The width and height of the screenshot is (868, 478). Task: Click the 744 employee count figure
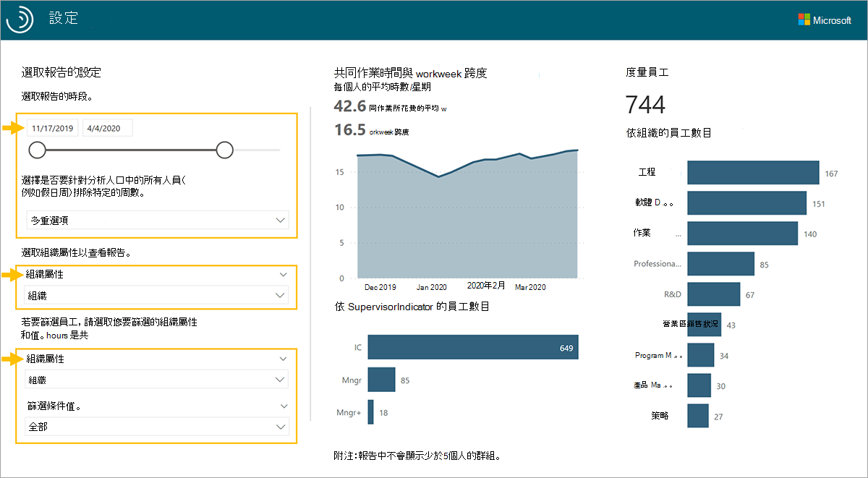[x=647, y=104]
